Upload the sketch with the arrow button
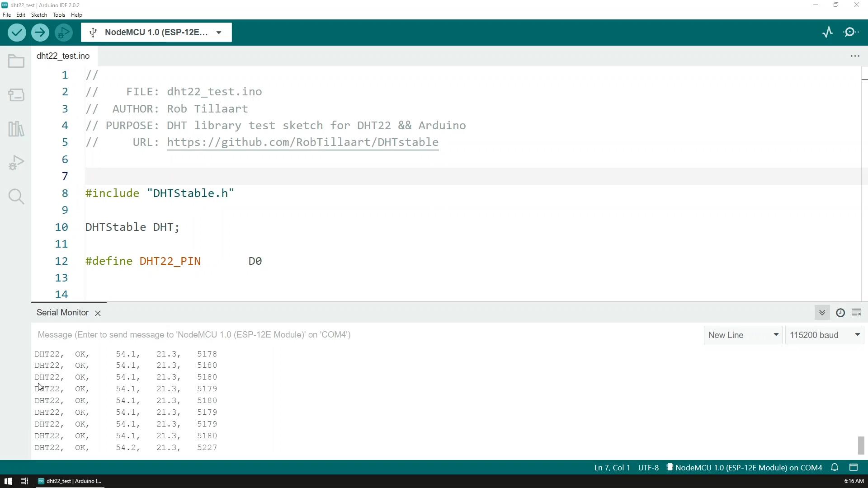 pos(40,33)
